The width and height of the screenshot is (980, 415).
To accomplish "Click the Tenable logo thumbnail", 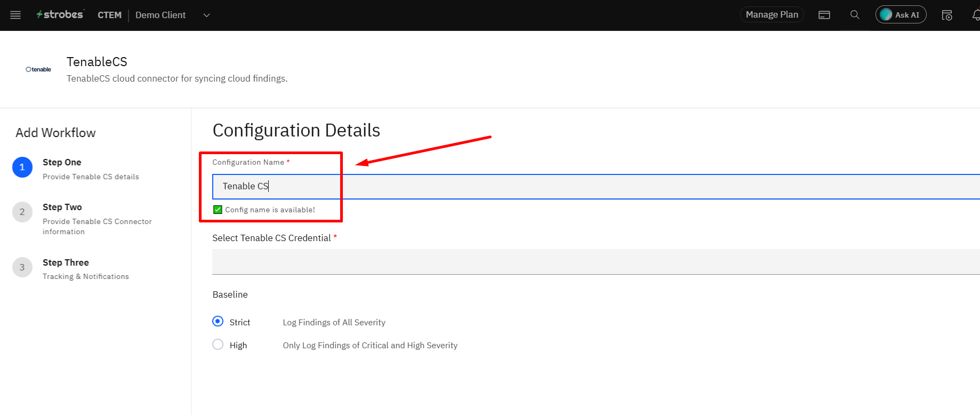I will coord(38,69).
